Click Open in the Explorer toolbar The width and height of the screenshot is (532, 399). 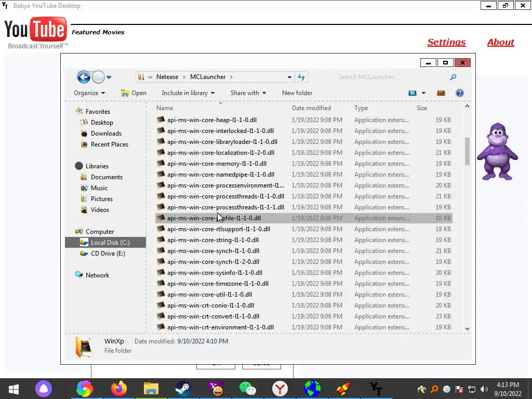pyautogui.click(x=134, y=93)
